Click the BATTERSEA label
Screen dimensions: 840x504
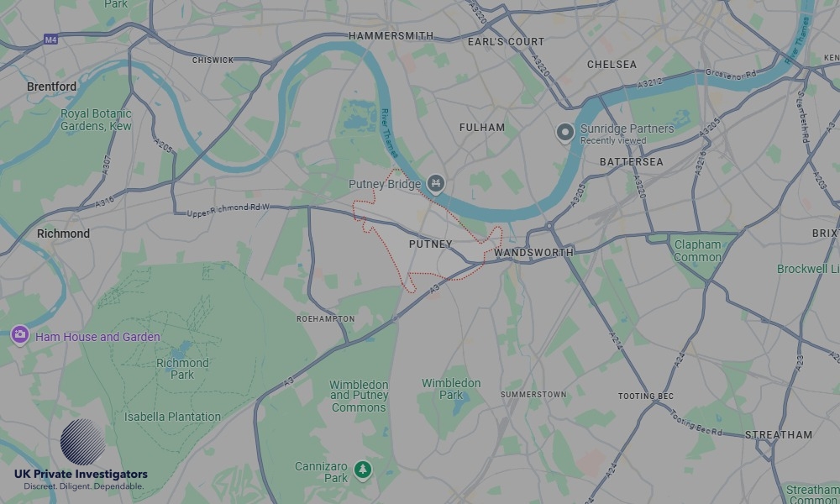(631, 162)
